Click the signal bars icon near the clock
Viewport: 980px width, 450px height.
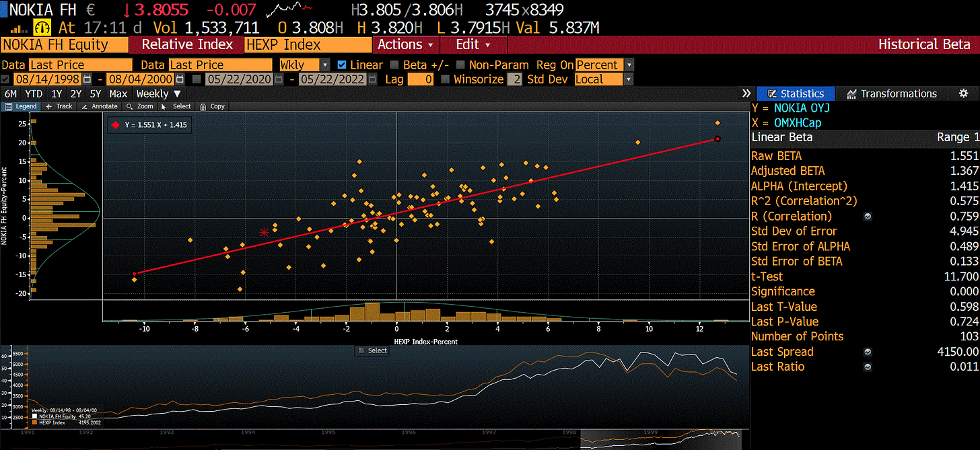click(x=19, y=30)
